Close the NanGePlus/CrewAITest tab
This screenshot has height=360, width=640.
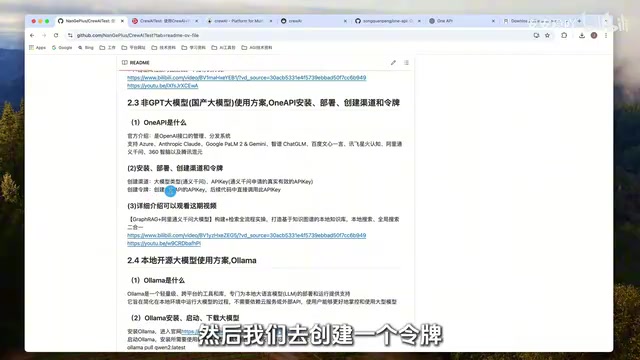tap(122, 21)
